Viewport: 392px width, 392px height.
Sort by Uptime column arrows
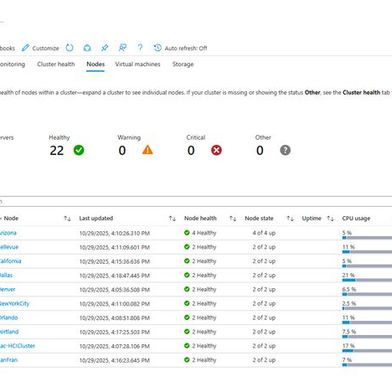330,219
